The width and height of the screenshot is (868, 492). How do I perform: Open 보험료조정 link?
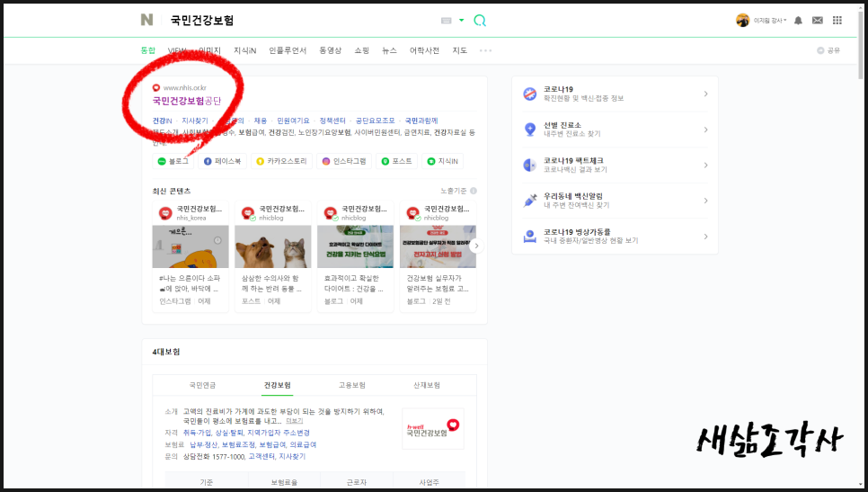coord(238,445)
